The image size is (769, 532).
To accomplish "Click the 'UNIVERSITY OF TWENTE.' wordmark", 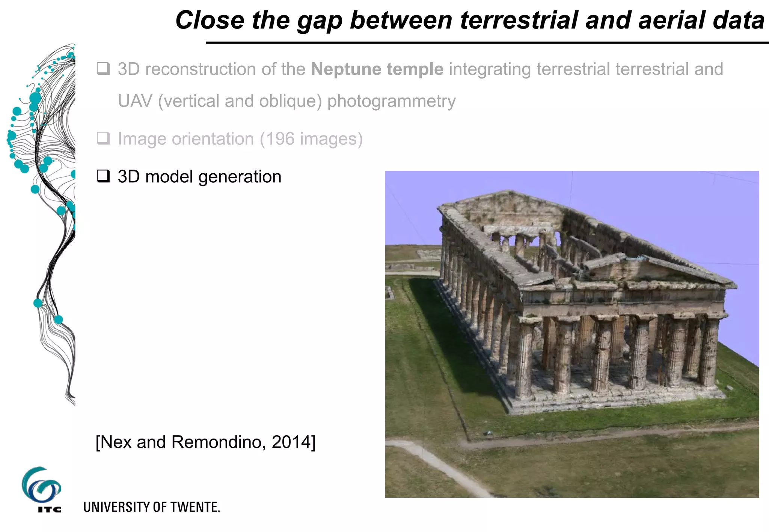I will (x=151, y=507).
